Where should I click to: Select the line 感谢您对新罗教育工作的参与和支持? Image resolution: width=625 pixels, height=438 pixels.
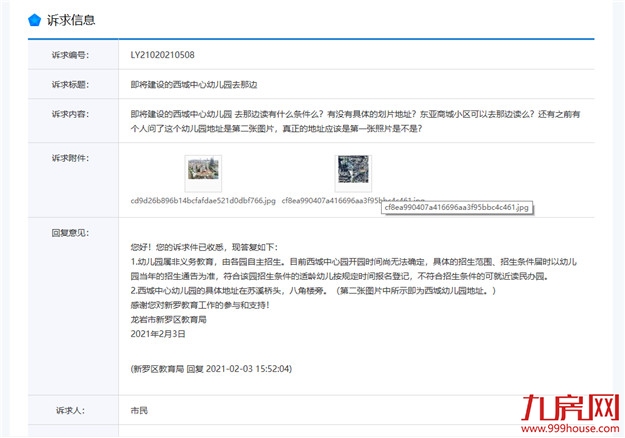tap(200, 305)
